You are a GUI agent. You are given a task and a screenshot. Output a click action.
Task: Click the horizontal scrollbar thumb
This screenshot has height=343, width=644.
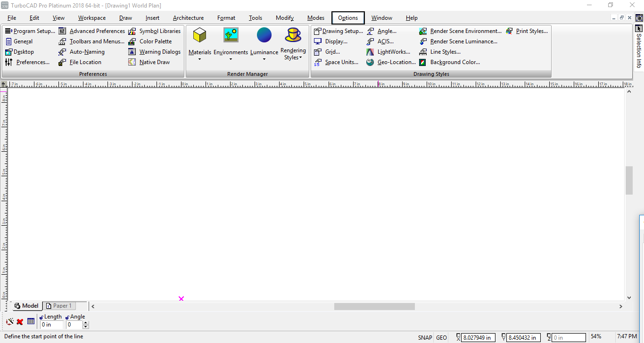pyautogui.click(x=374, y=306)
